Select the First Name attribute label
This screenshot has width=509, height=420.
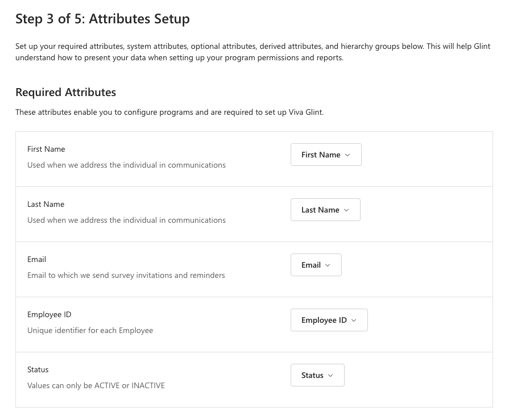(46, 148)
